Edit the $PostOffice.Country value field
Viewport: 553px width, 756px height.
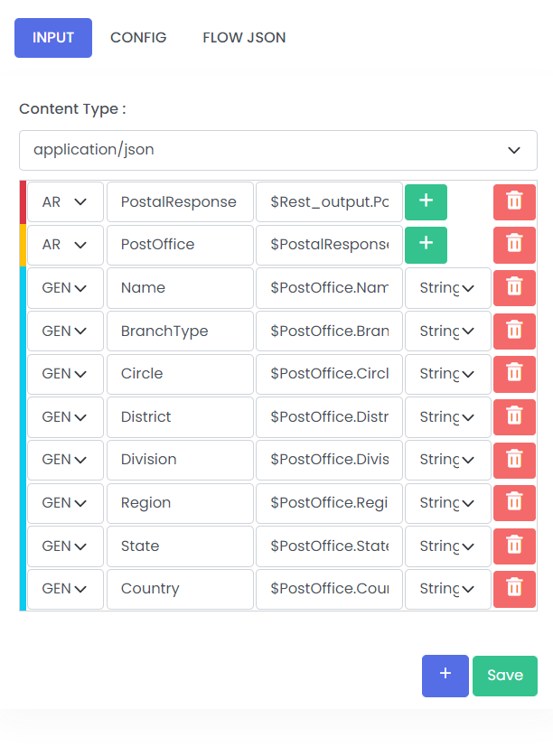click(x=329, y=589)
